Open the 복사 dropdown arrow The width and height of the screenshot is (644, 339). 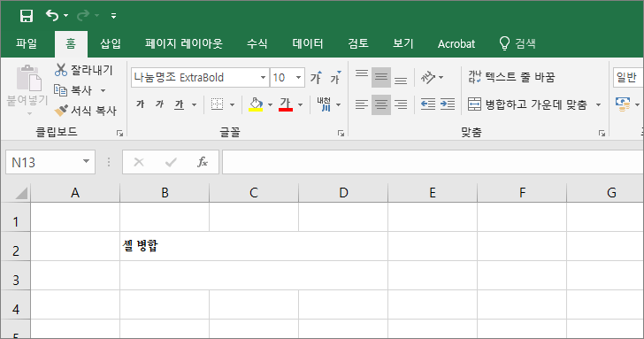(x=103, y=90)
